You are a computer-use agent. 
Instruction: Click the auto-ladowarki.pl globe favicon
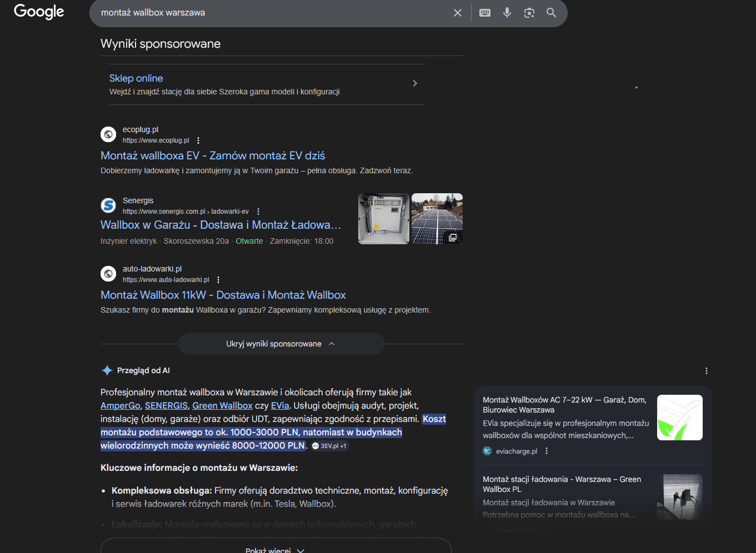108,274
